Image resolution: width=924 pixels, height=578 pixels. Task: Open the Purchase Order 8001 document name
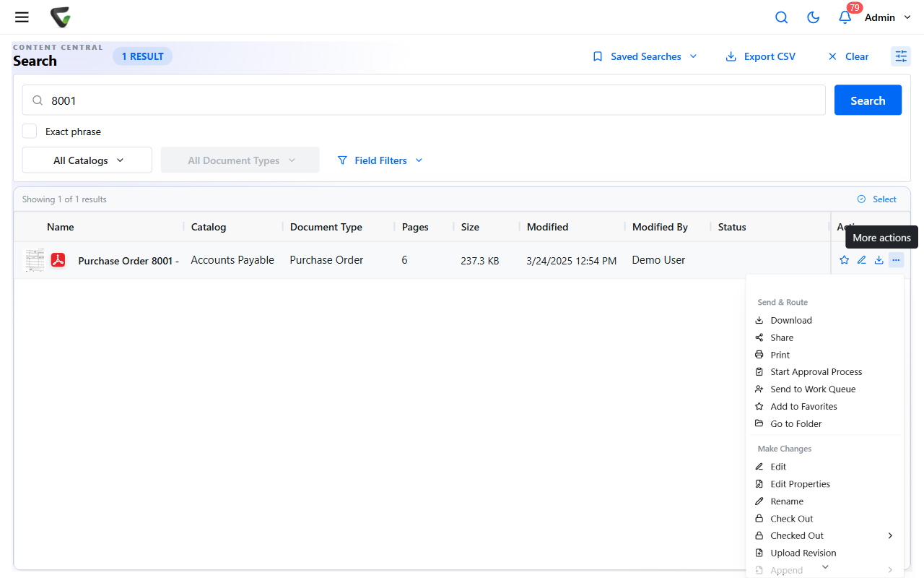tap(128, 261)
